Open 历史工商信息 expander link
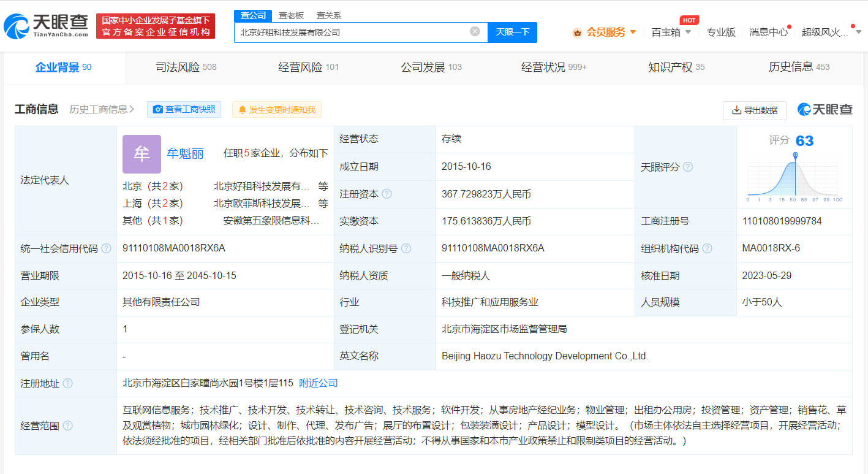 click(x=102, y=109)
